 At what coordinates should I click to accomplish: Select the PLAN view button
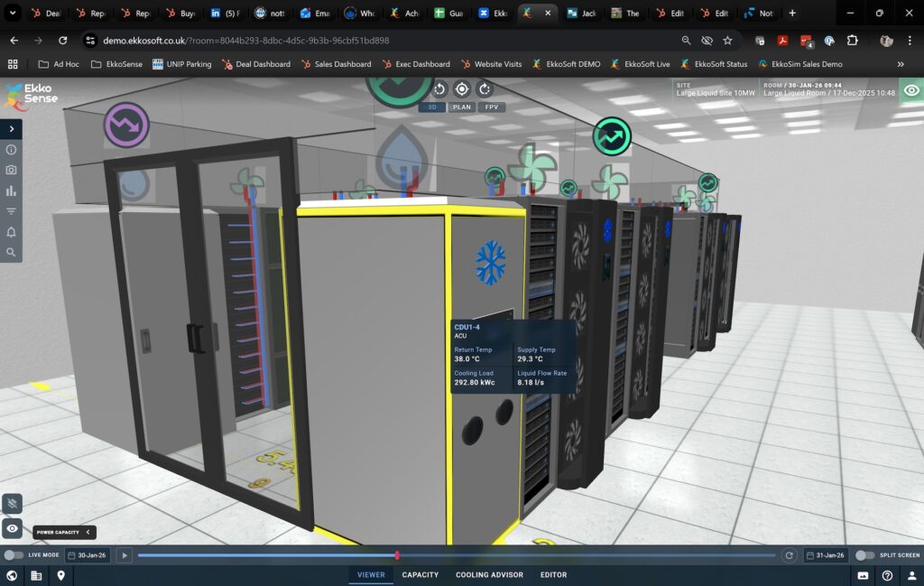click(462, 107)
